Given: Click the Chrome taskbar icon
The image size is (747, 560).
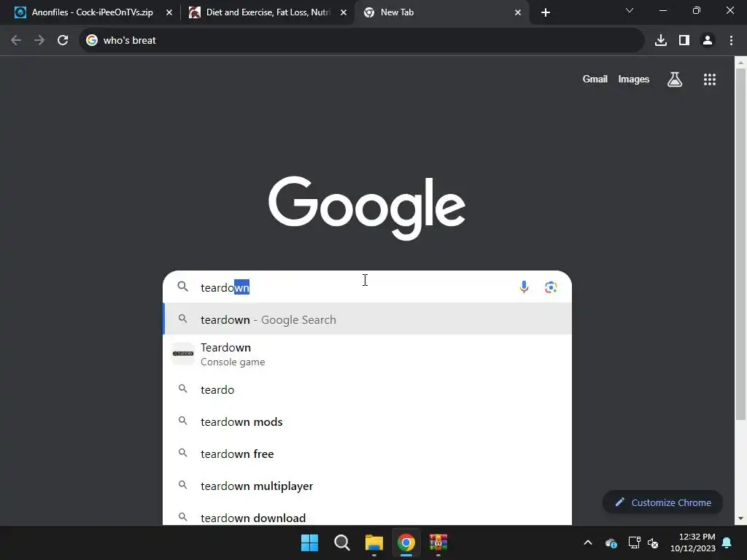Looking at the screenshot, I should (x=406, y=542).
